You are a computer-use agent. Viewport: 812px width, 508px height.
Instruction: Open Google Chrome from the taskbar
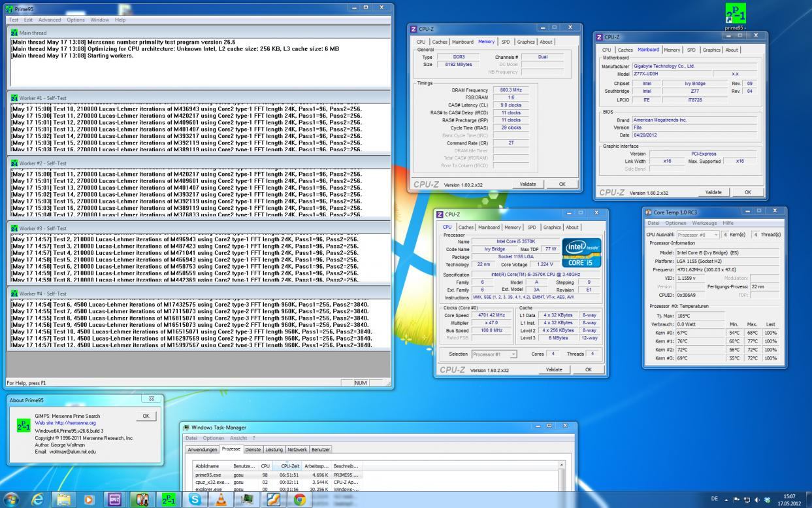(x=300, y=500)
